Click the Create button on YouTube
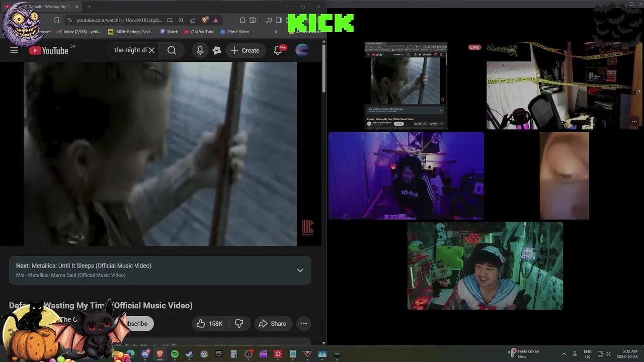This screenshot has width=644, height=362. pyautogui.click(x=245, y=50)
